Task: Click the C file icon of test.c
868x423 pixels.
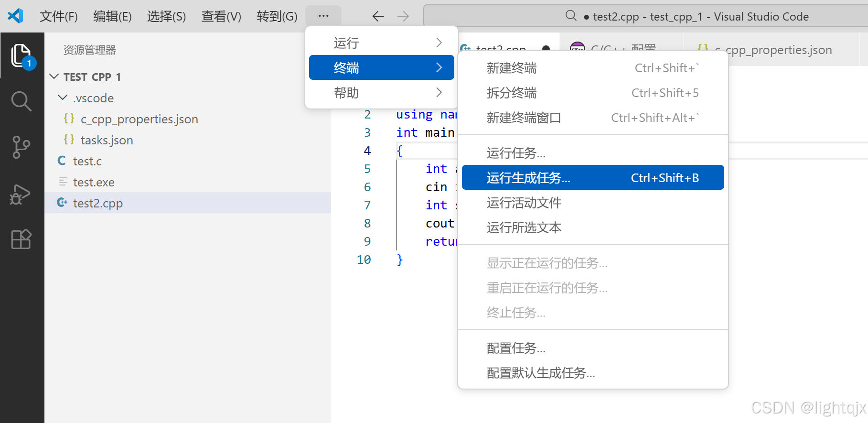Action: pos(62,161)
